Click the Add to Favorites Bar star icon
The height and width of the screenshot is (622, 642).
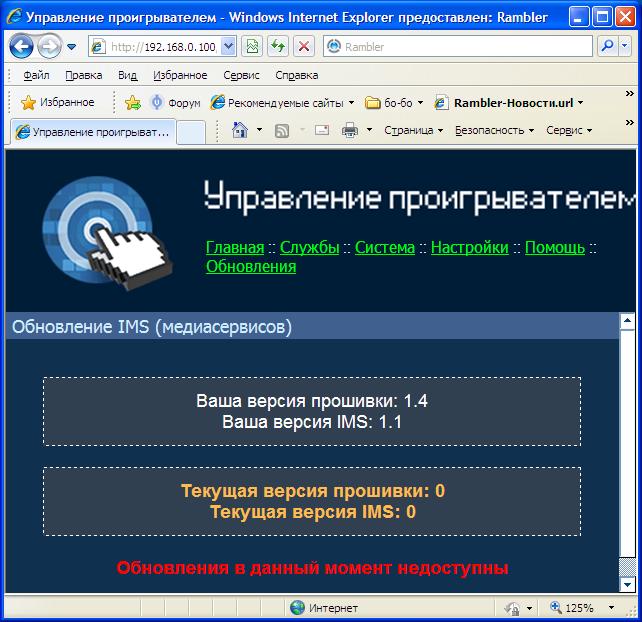(133, 102)
